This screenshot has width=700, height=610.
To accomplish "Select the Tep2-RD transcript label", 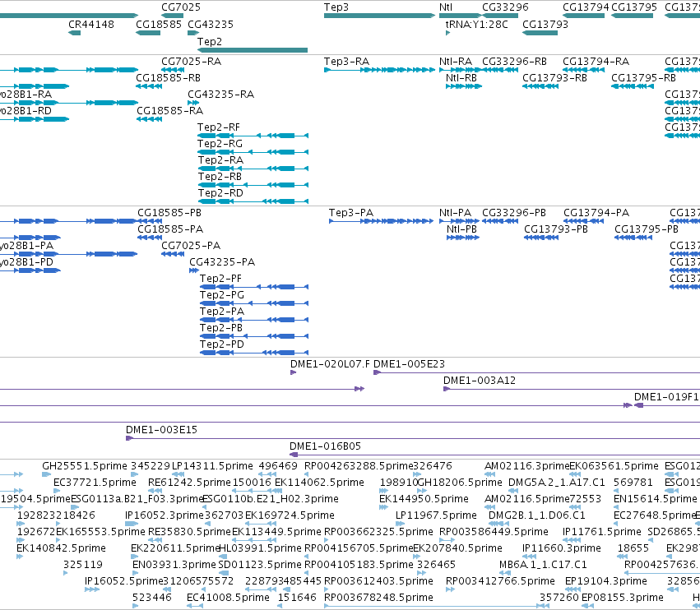I will 220,192.
